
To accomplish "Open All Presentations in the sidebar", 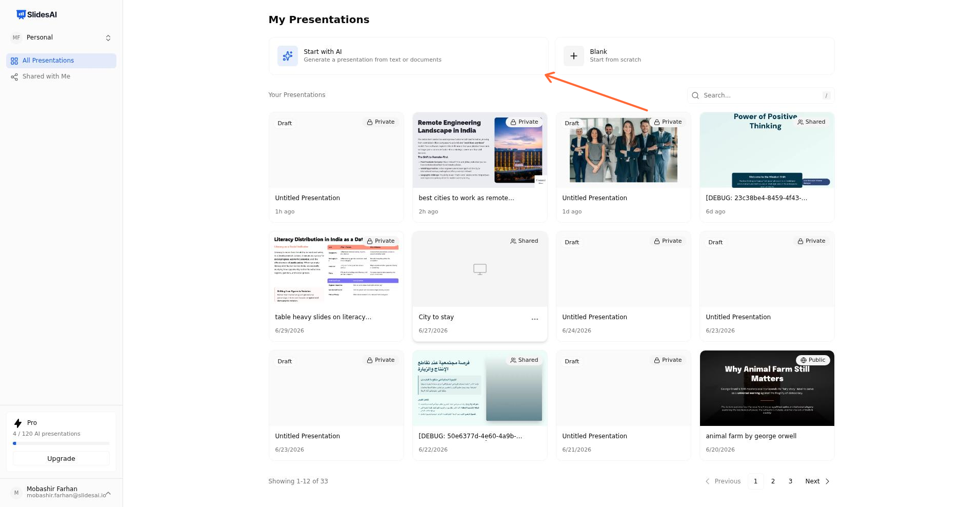I will (x=62, y=61).
